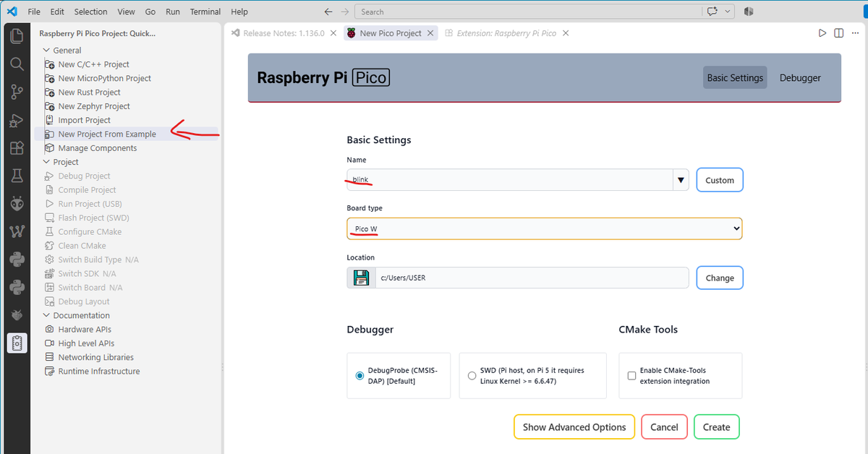Select SWD Pi host debugger radio button

(472, 376)
